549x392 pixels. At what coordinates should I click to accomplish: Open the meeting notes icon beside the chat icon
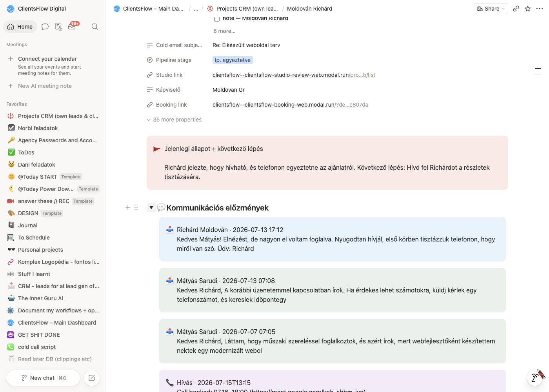point(58,27)
